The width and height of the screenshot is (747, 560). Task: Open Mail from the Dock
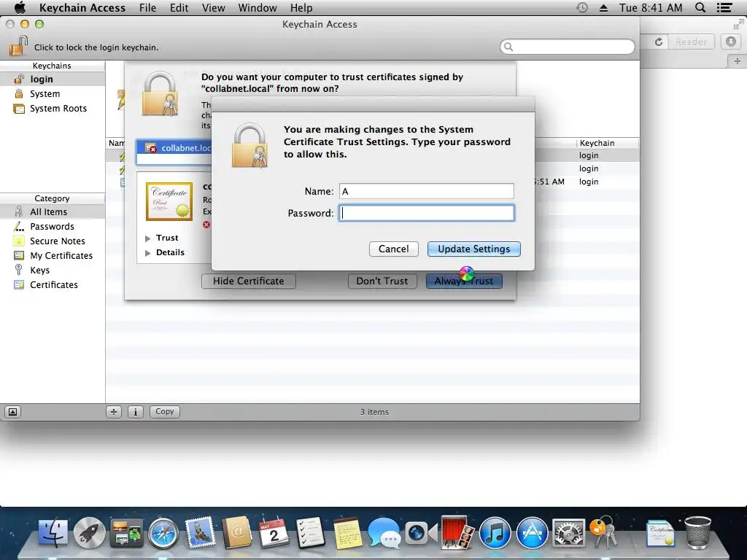point(200,531)
